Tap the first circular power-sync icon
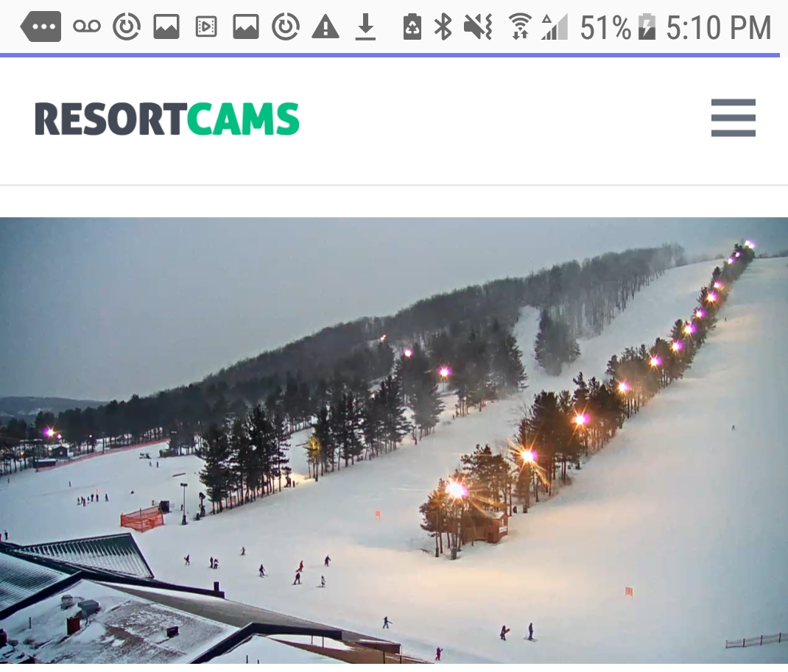The image size is (788, 672). coord(126,26)
